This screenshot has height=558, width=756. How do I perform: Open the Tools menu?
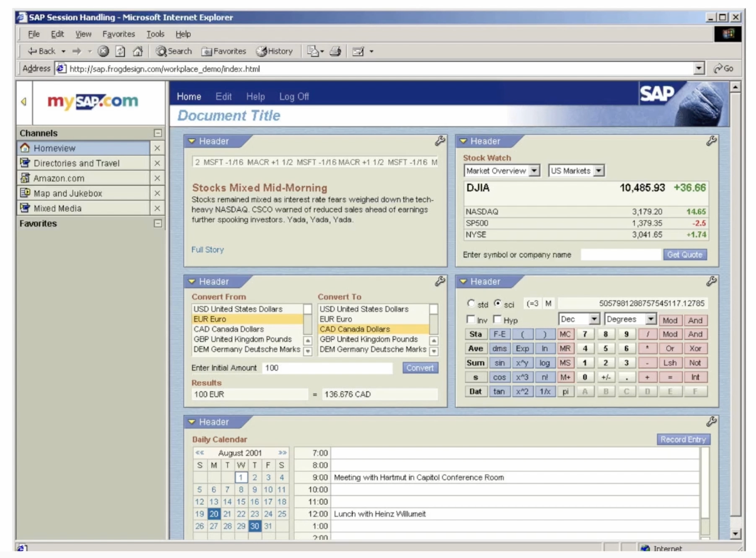(x=155, y=34)
